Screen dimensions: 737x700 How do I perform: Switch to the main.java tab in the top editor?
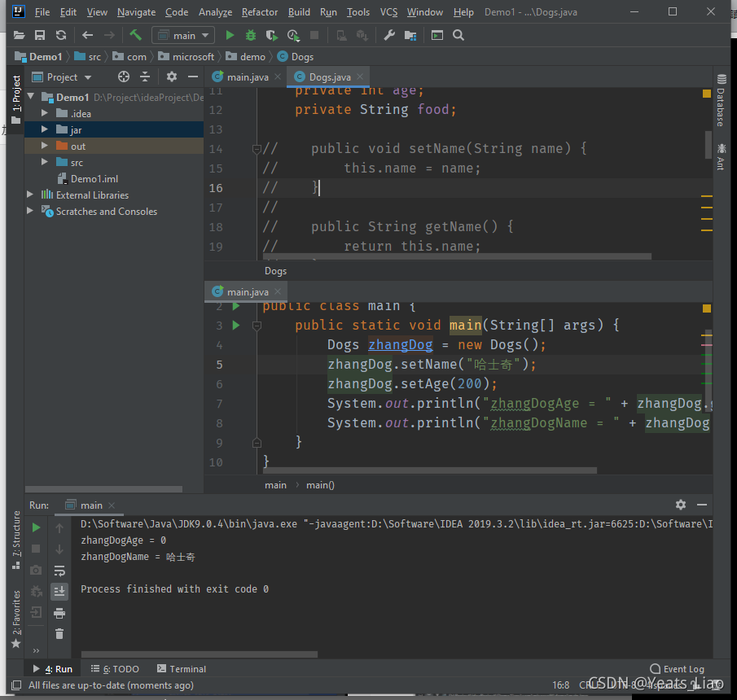coord(246,77)
